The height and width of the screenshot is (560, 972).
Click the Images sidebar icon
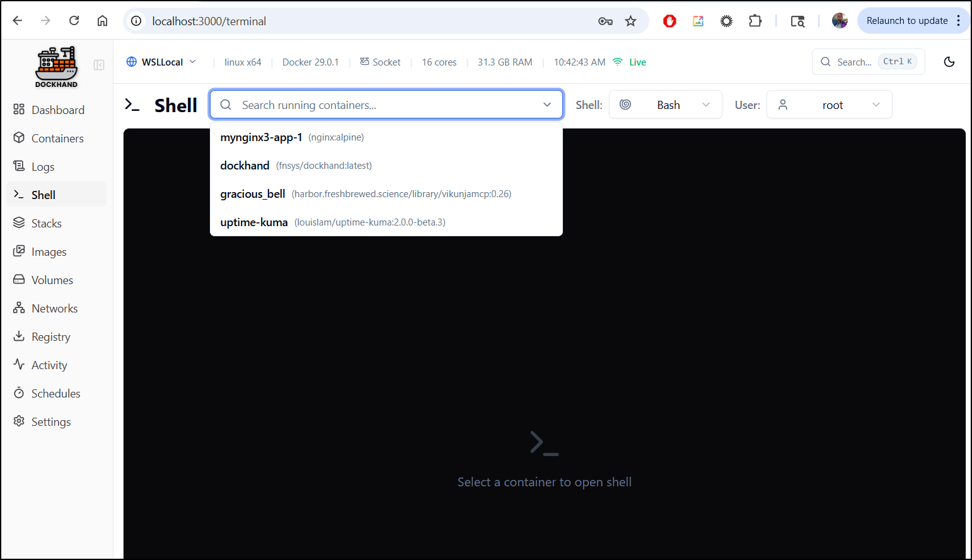(19, 251)
